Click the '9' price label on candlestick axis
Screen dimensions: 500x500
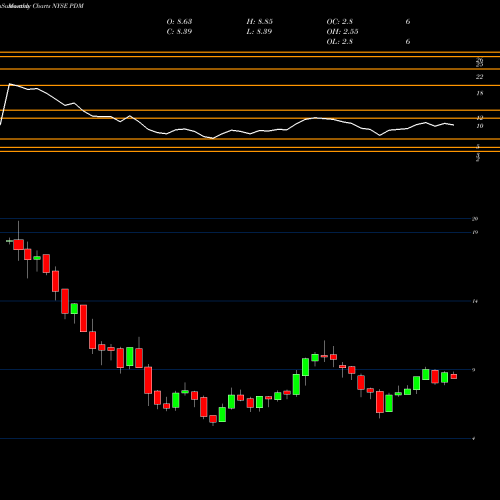point(474,370)
